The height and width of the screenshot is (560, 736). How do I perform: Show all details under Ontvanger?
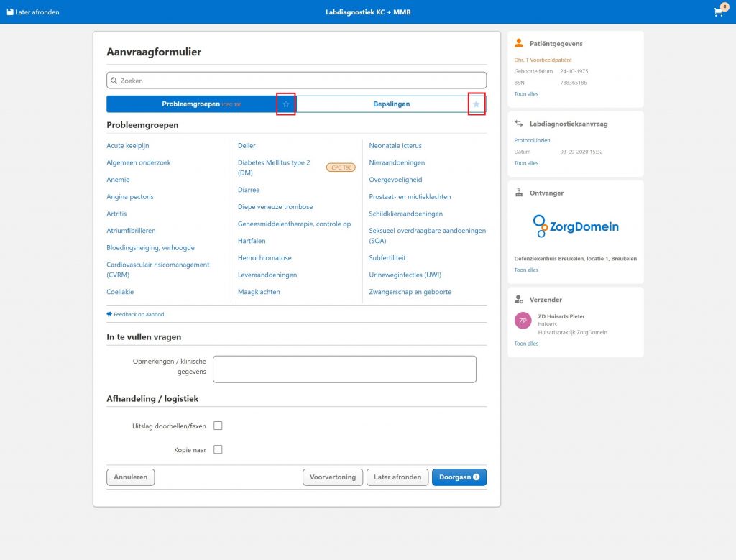pyautogui.click(x=526, y=270)
